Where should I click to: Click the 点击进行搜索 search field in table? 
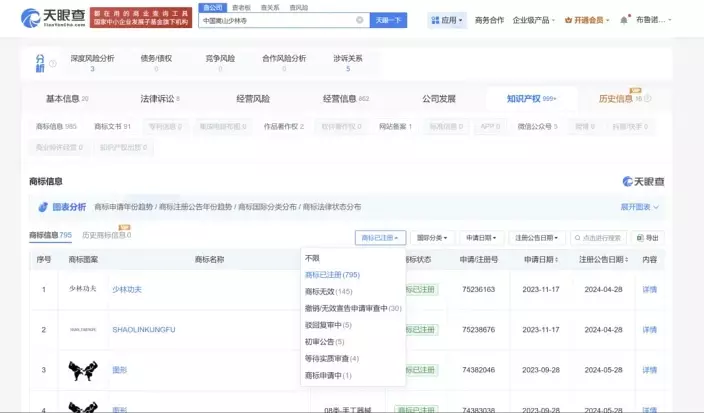point(600,238)
